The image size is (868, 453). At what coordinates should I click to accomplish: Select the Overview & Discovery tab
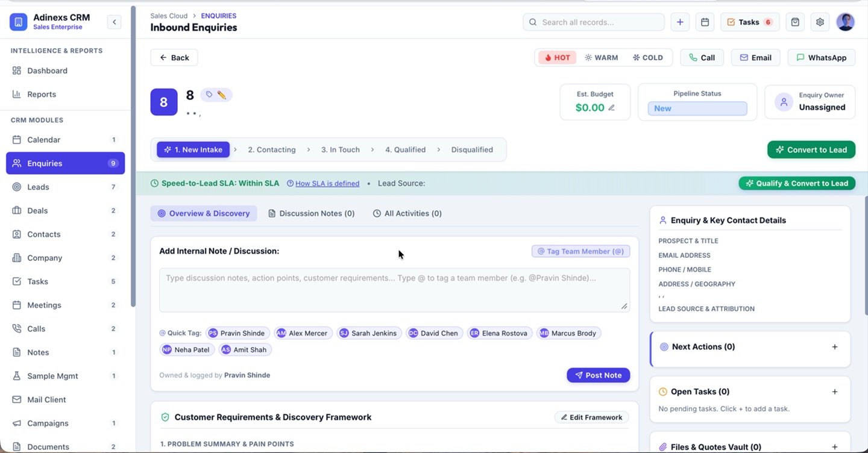click(204, 213)
